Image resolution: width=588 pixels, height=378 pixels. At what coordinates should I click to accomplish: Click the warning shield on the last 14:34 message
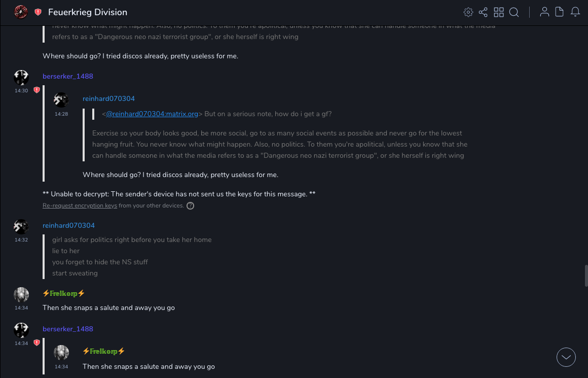(x=36, y=343)
